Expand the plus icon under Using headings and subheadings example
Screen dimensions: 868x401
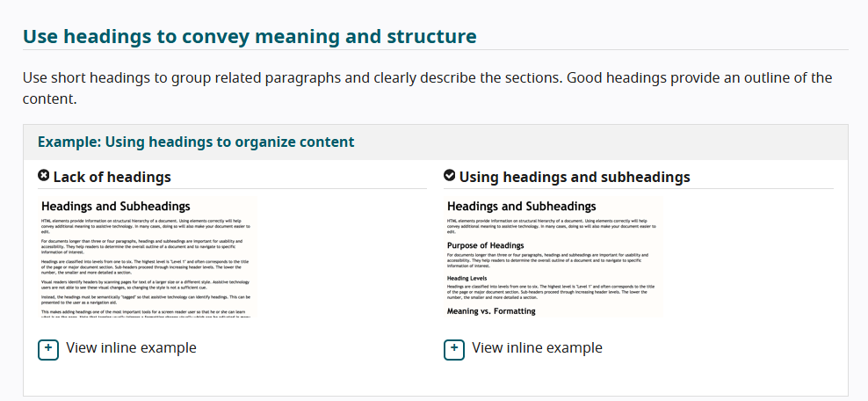pos(454,349)
